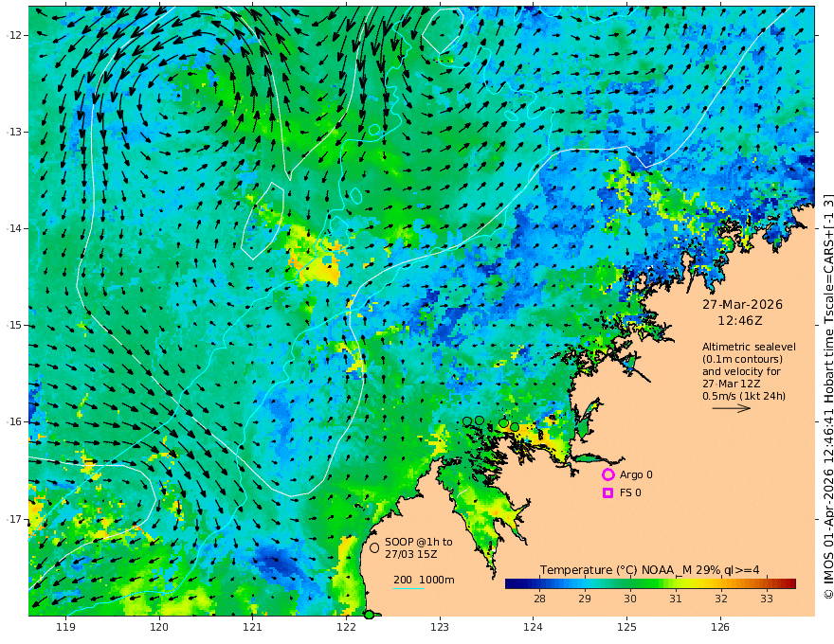Image resolution: width=834 pixels, height=644 pixels.
Task: Click the colorbar tick label 28
Action: point(539,599)
